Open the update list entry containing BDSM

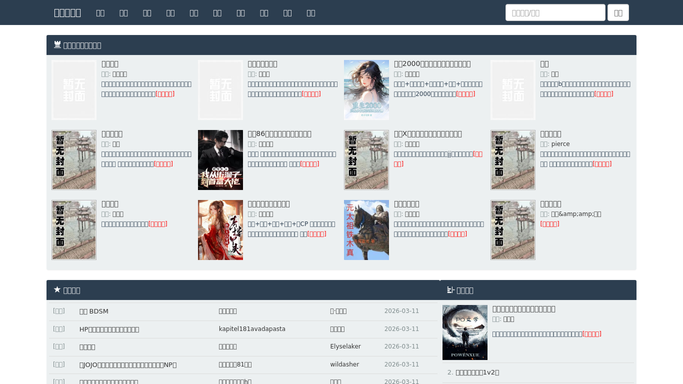(94, 311)
